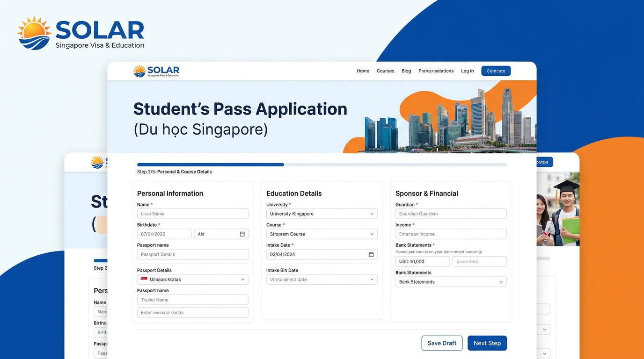The height and width of the screenshot is (359, 644).
Task: Click the Pranox-satations nav item
Action: (x=436, y=71)
